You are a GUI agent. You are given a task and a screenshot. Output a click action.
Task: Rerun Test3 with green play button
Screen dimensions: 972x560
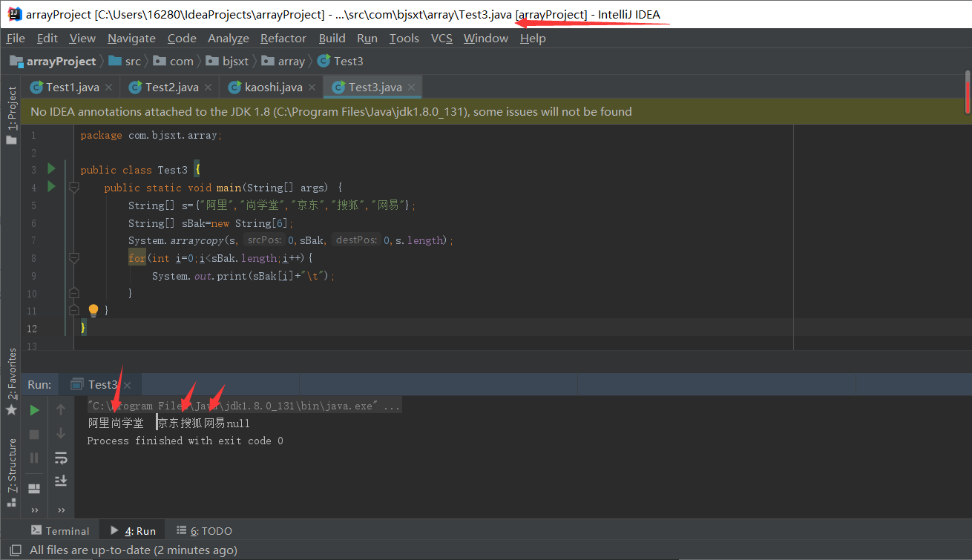(34, 410)
